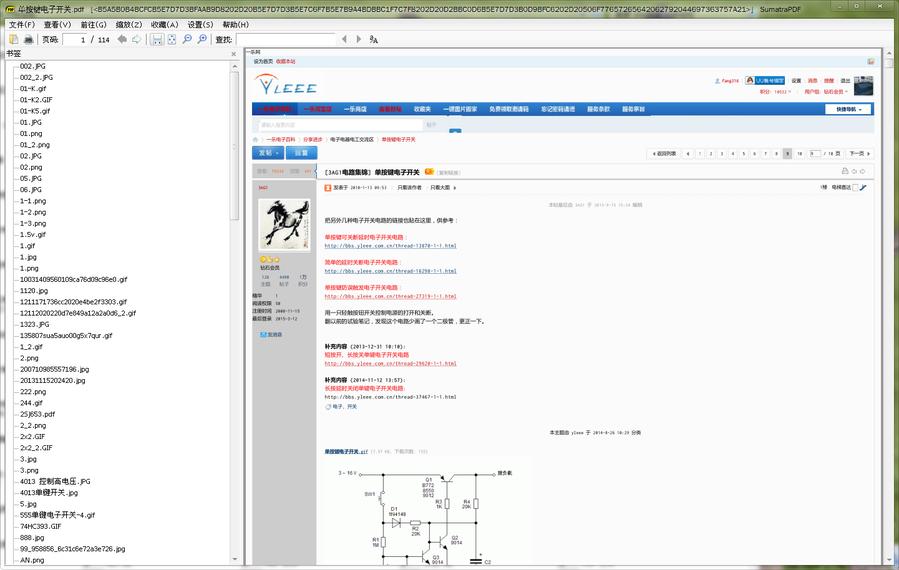Open the 设置(S) menu
Image resolution: width=899 pixels, height=570 pixels.
(x=200, y=24)
